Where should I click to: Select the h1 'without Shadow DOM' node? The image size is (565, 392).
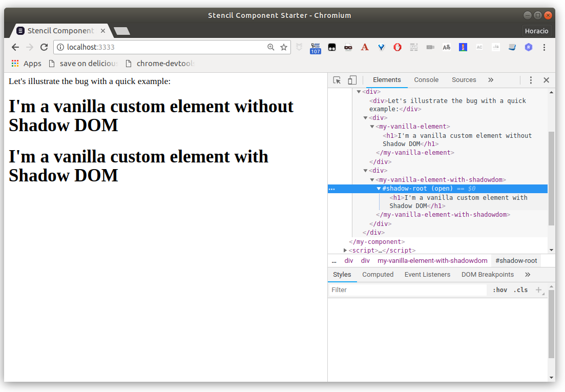(457, 140)
